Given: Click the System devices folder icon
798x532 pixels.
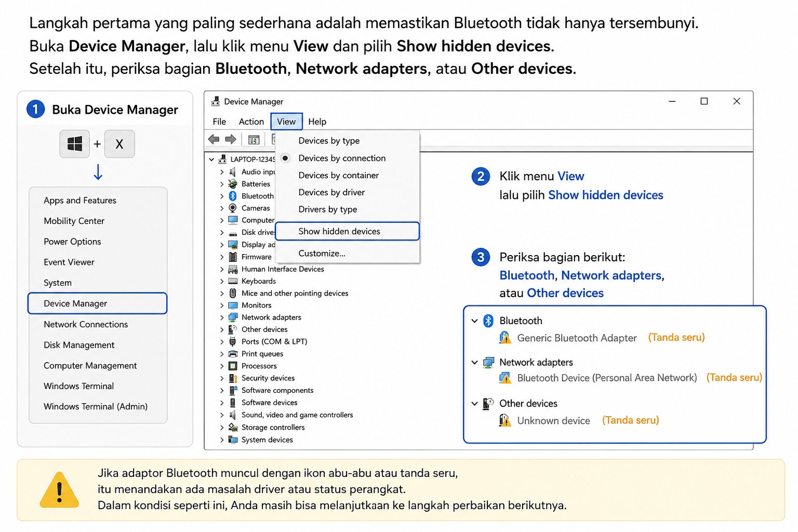Looking at the screenshot, I should 233,440.
